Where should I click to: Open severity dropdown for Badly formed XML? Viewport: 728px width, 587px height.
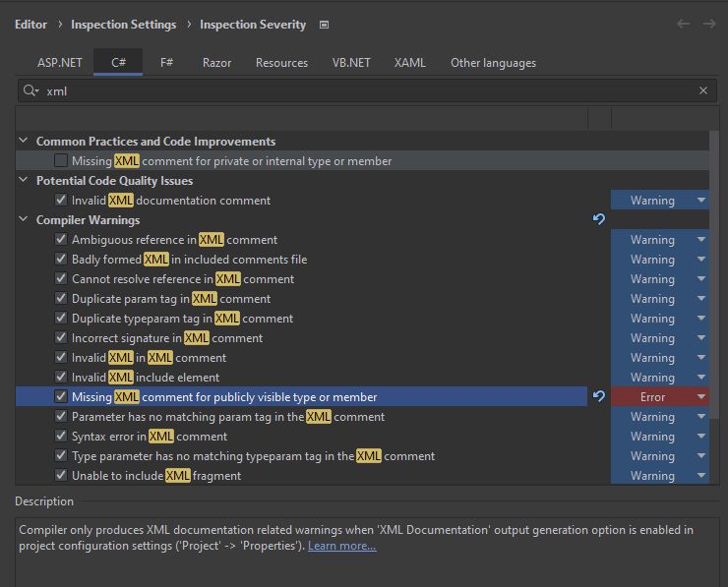click(x=660, y=259)
